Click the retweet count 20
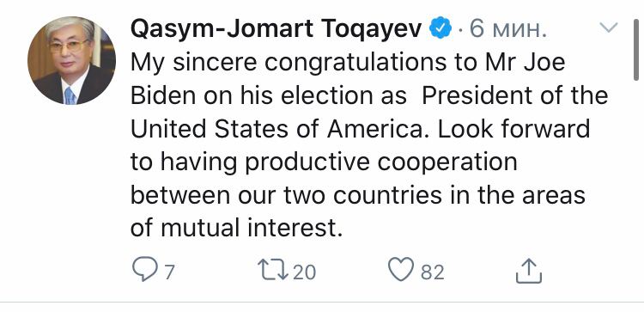Image resolution: width=644 pixels, height=312 pixels. tap(304, 272)
